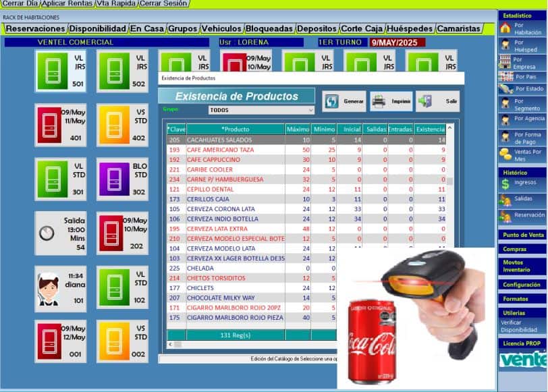Screen dimensions: 548x392
Task: Click the purple blocked room 302 icon
Action: tap(112, 179)
